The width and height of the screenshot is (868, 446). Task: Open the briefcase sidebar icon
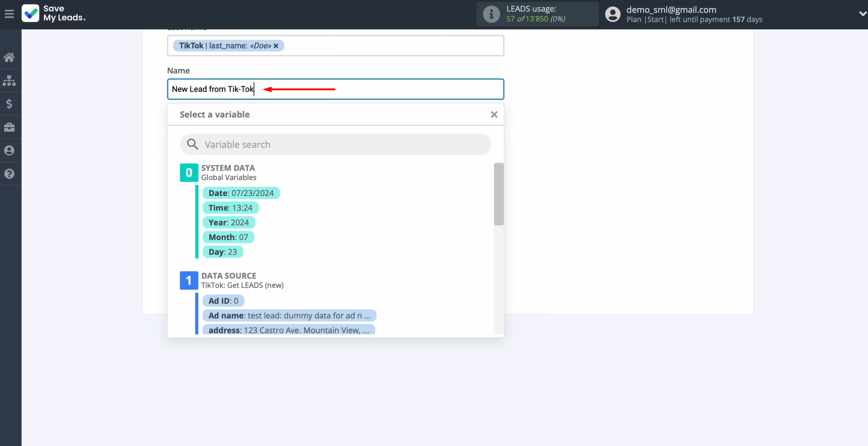(x=9, y=127)
